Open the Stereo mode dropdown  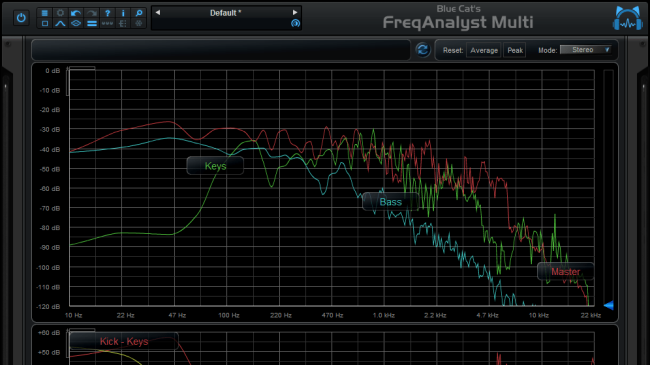pyautogui.click(x=586, y=50)
